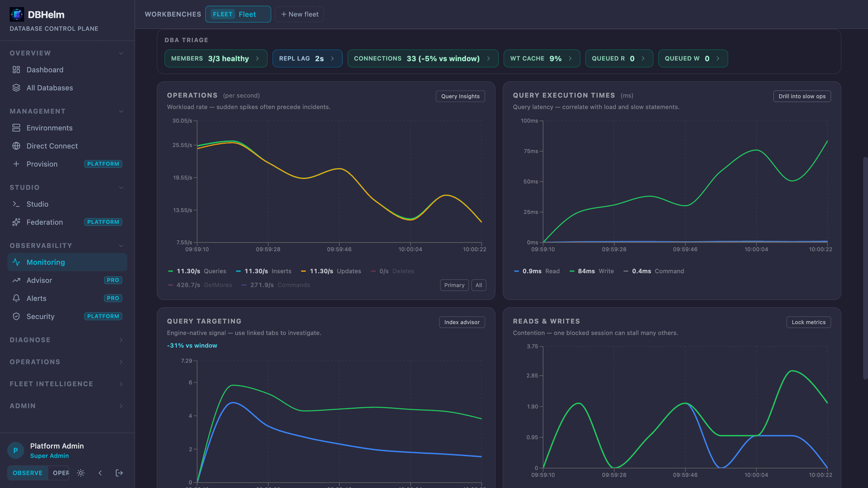
Task: Select the Fleet workbench tab
Action: coord(238,14)
